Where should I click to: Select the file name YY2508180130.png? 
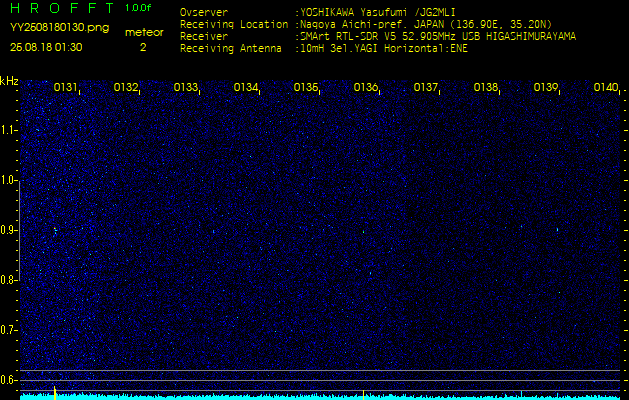pyautogui.click(x=59, y=27)
